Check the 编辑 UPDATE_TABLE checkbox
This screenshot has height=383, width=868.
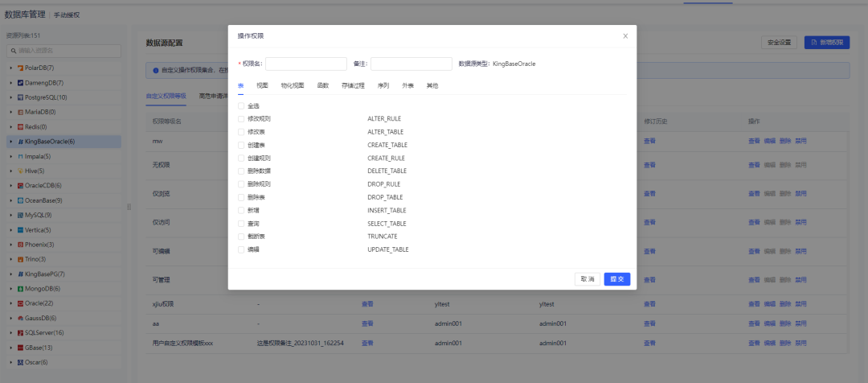point(241,249)
